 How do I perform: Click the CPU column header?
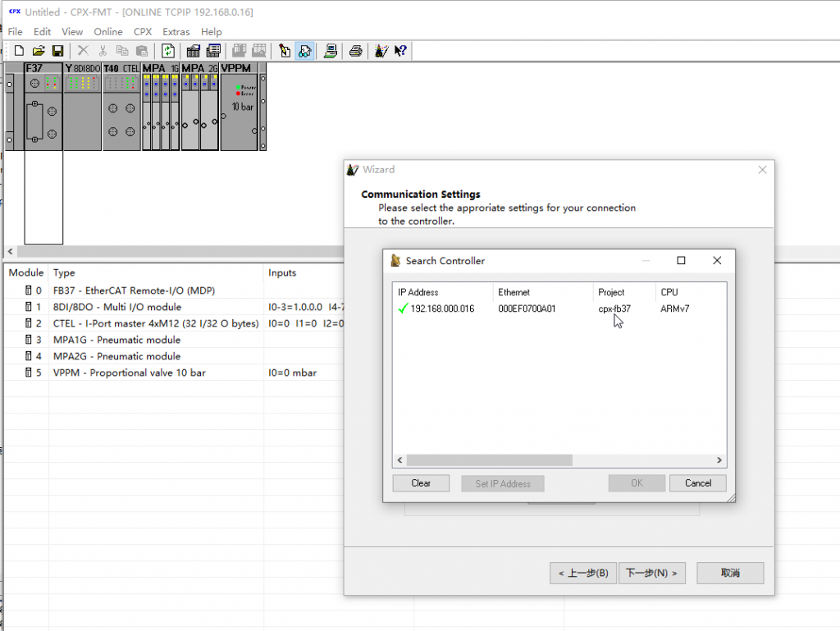coord(691,292)
